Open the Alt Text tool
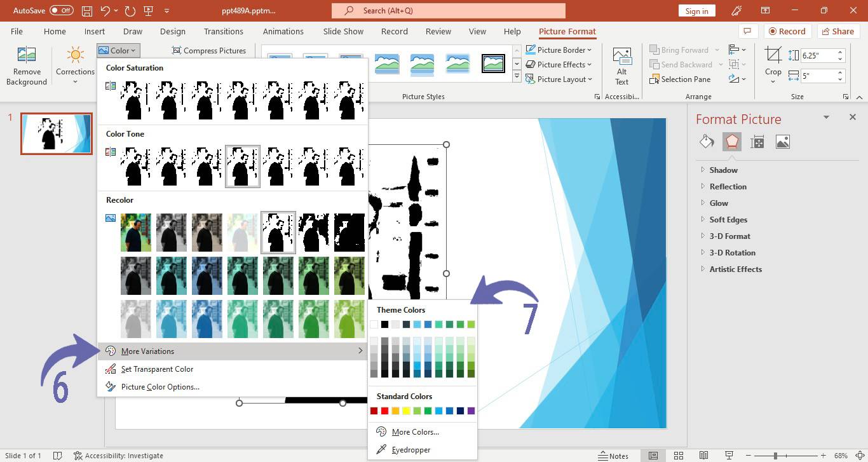 coord(621,66)
